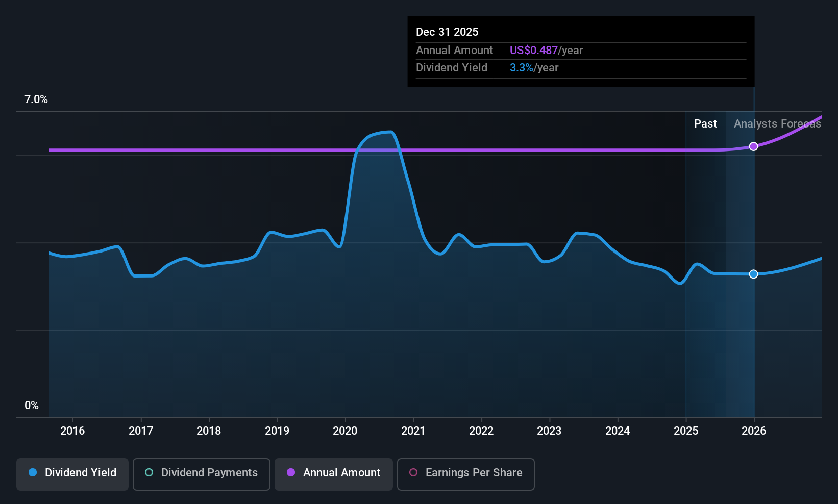Image resolution: width=838 pixels, height=504 pixels.
Task: Select the 2020 tick on the x-axis
Action: pos(345,431)
